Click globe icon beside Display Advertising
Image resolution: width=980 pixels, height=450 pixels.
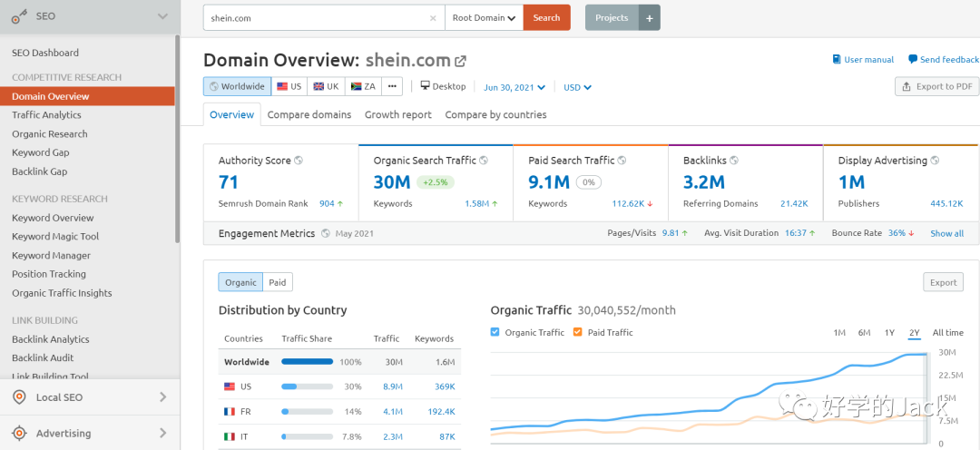point(935,161)
